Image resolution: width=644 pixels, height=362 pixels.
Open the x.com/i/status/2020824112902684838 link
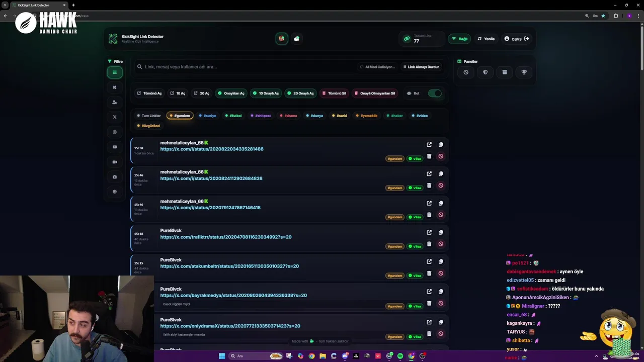pyautogui.click(x=211, y=178)
